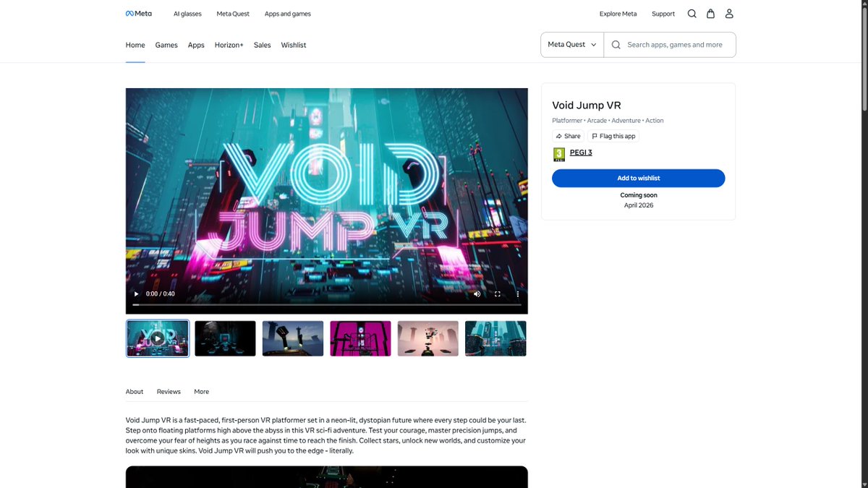Select the fifth pink sky screenshot thumbnail
The width and height of the screenshot is (868, 488).
click(x=428, y=338)
